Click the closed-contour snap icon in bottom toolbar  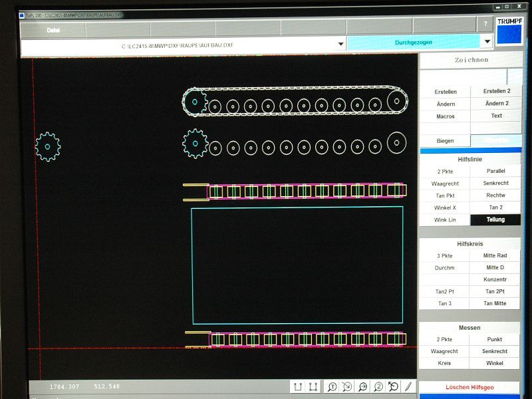(x=313, y=386)
